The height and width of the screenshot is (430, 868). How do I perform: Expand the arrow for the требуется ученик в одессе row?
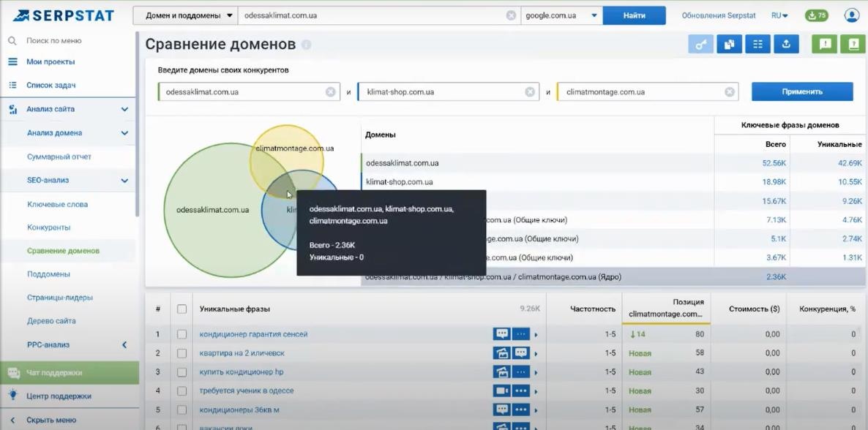536,391
